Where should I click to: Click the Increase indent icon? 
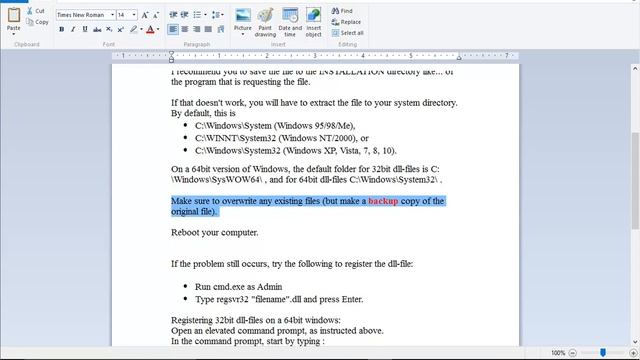tap(184, 15)
